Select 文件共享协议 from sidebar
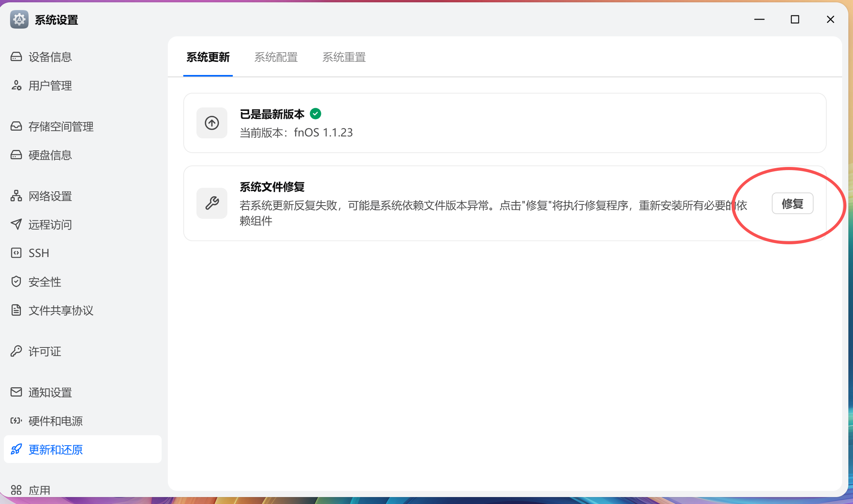 (61, 310)
